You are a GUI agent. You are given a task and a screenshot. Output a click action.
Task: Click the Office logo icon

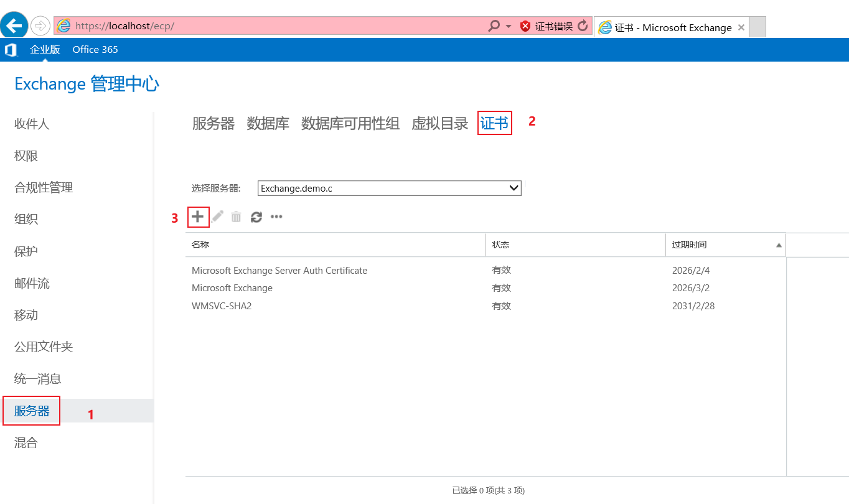pyautogui.click(x=11, y=50)
